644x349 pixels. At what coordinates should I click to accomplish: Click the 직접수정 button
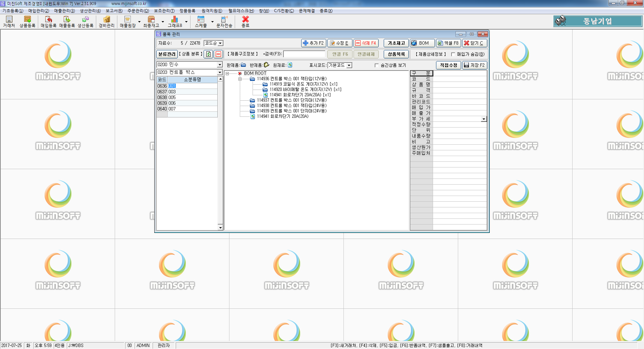[448, 65]
